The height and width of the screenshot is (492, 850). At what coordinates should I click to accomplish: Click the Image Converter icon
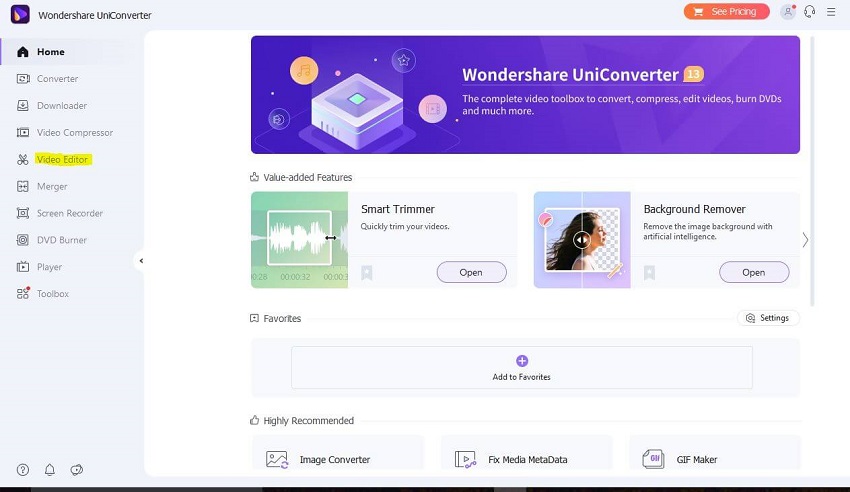click(x=277, y=459)
